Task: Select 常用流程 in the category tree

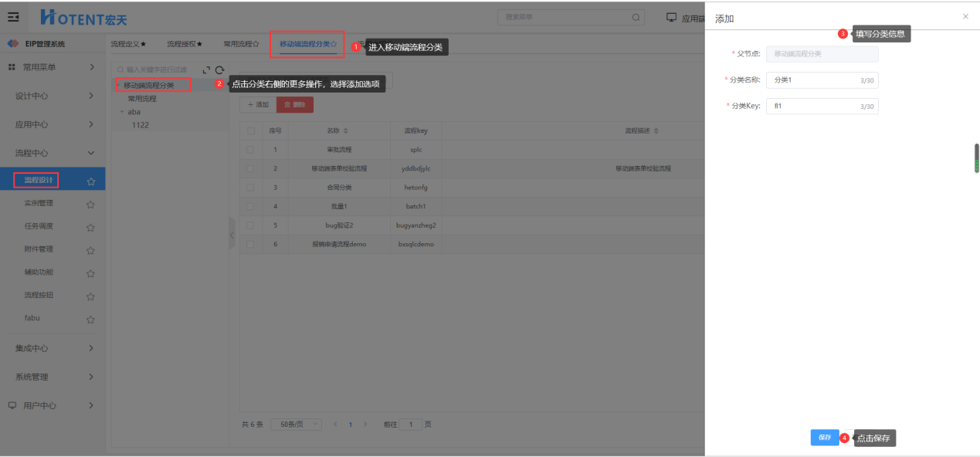Action: 142,99
